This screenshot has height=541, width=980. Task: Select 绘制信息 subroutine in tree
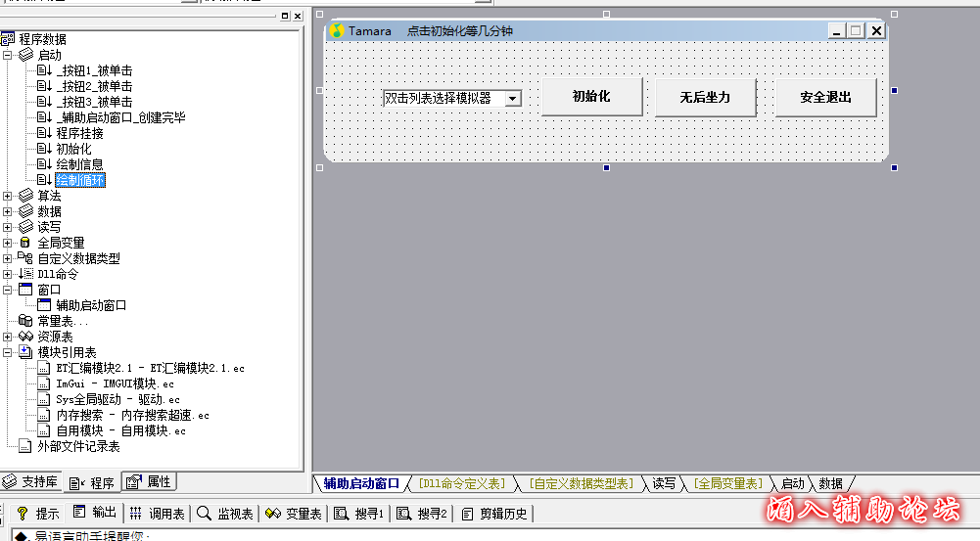pos(79,164)
